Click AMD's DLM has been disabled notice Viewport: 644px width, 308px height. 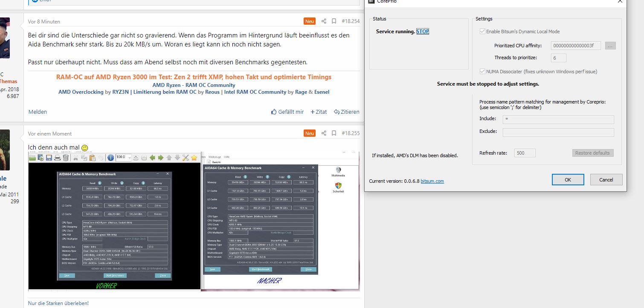click(x=415, y=155)
